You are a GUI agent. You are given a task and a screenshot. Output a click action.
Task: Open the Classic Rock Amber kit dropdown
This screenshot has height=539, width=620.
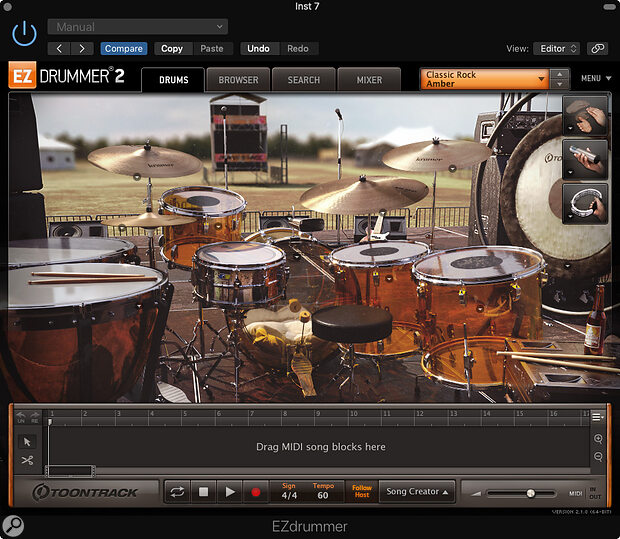[484, 79]
